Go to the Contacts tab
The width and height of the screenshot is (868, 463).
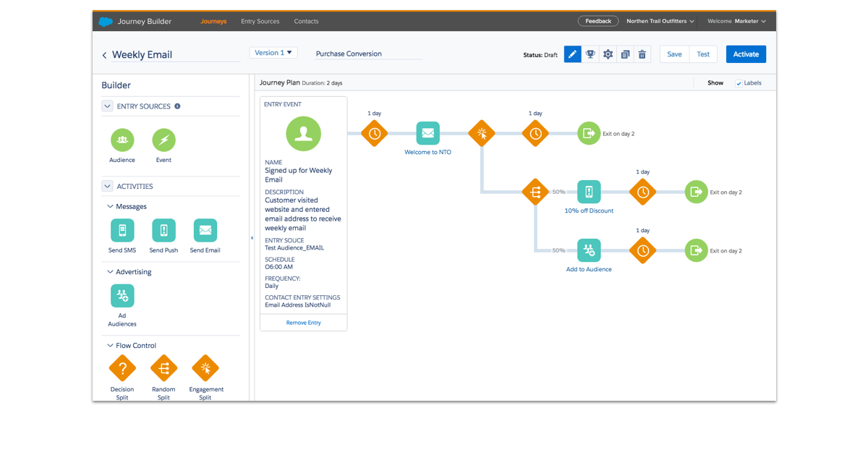306,21
